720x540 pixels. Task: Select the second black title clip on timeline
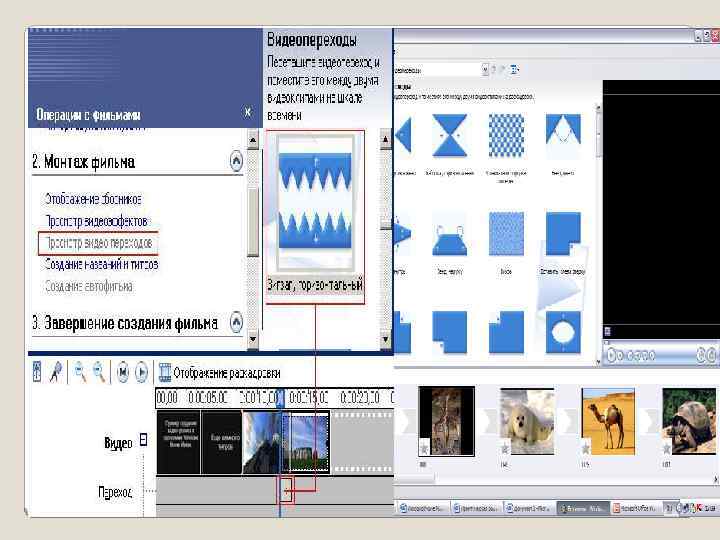(222, 442)
